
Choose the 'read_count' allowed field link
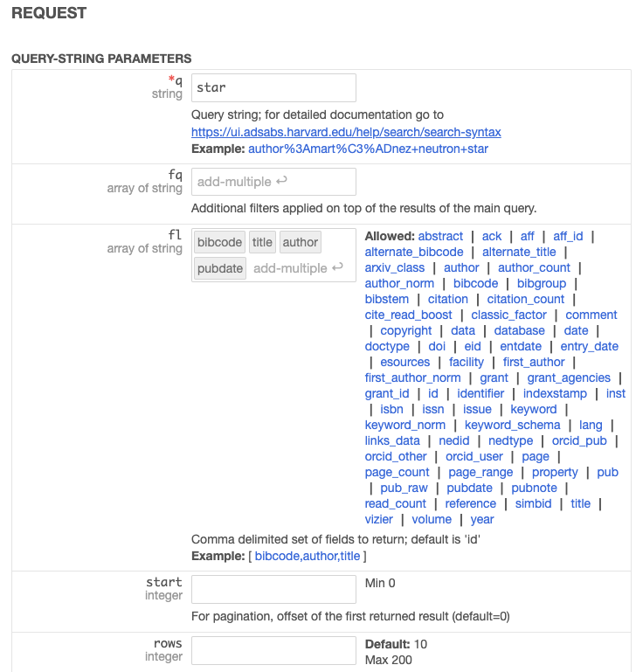(x=396, y=503)
